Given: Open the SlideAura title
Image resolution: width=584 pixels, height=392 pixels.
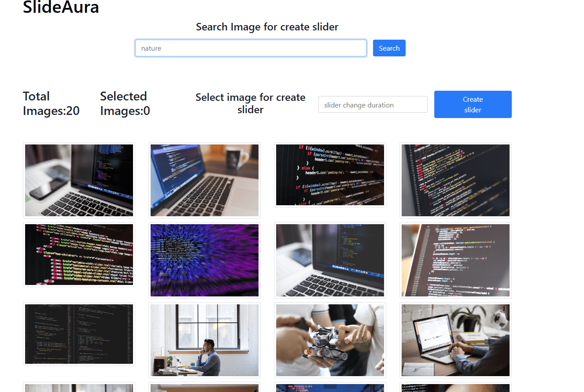Looking at the screenshot, I should click(x=61, y=7).
